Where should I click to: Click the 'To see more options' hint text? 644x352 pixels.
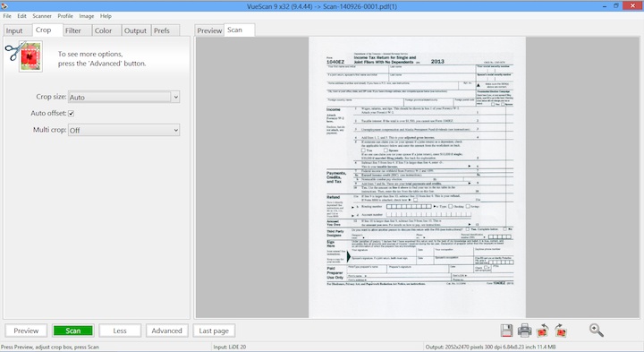click(102, 59)
